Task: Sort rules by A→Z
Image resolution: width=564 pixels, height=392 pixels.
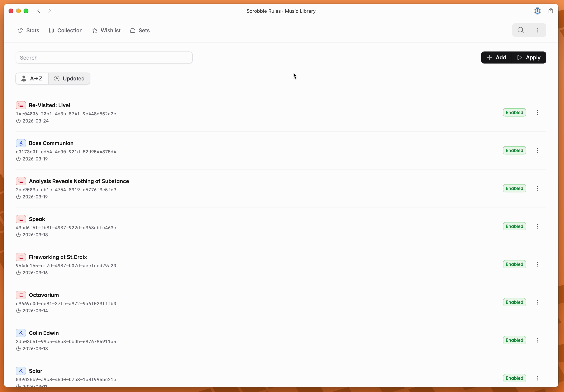Action: pyautogui.click(x=32, y=79)
